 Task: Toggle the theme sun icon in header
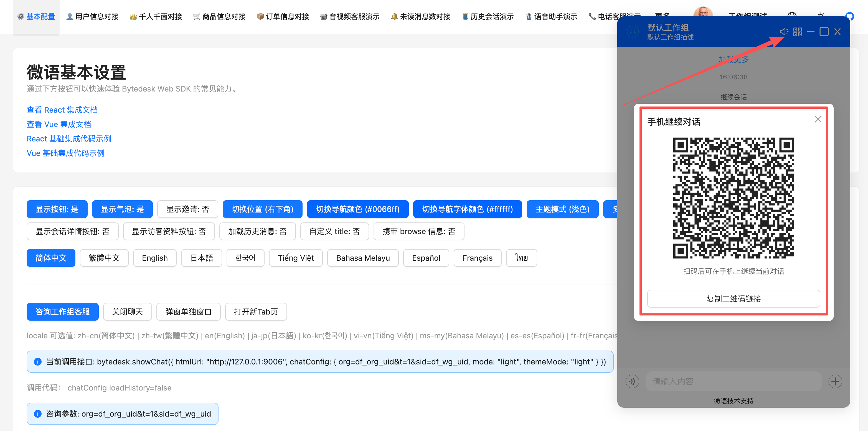pos(821,16)
